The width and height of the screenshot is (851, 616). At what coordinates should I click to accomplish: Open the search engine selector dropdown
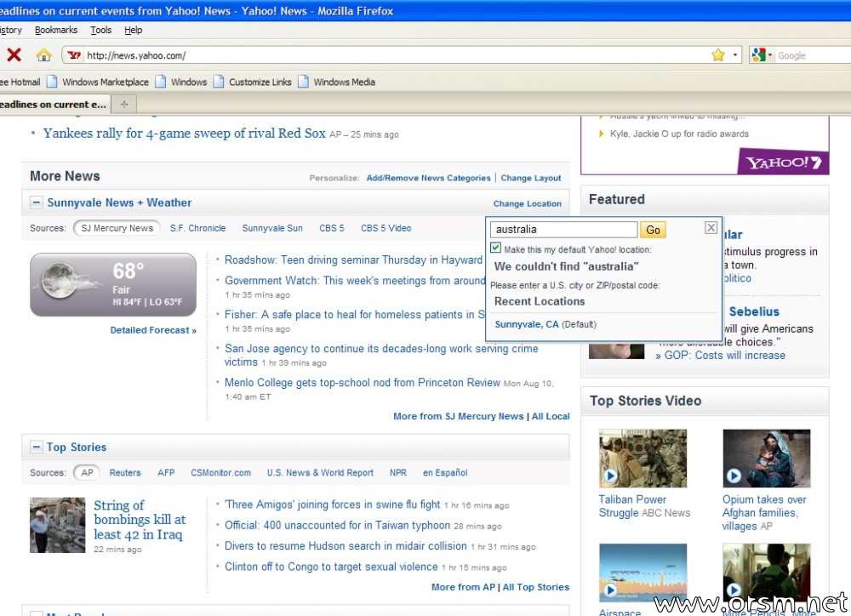[769, 54]
